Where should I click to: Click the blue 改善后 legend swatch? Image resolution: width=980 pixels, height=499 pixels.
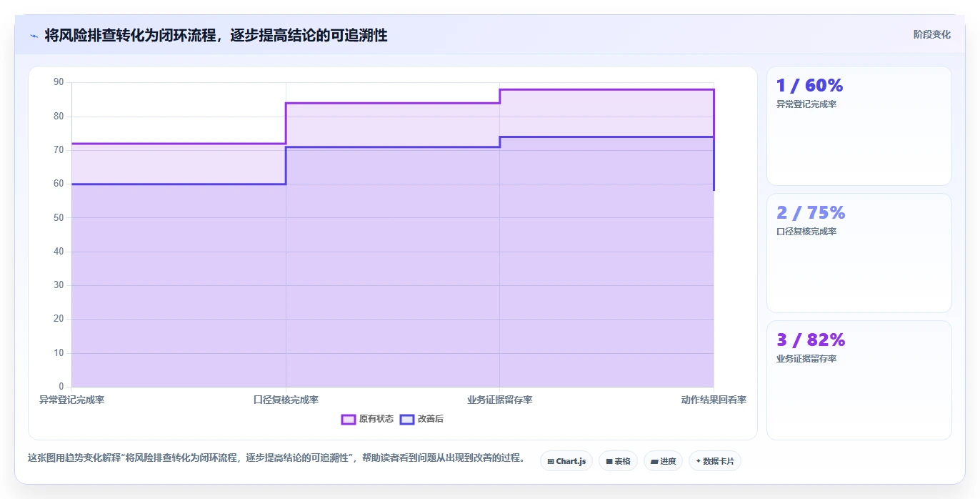click(407, 419)
